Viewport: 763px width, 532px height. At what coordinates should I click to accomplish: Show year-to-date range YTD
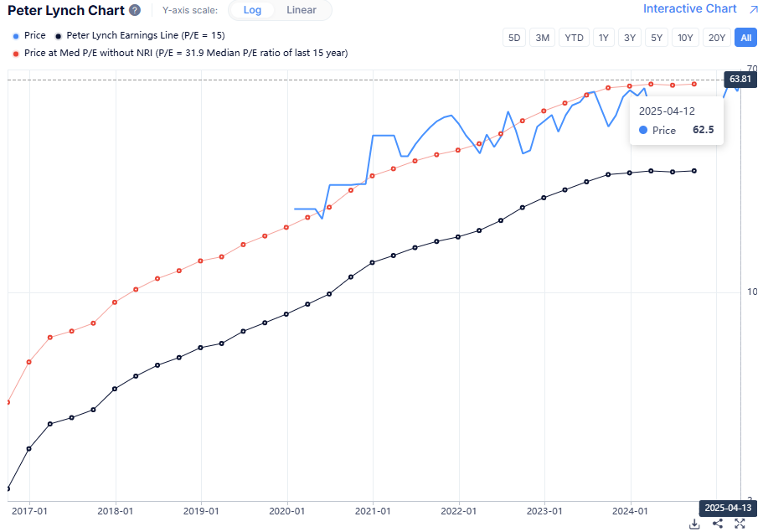[574, 38]
